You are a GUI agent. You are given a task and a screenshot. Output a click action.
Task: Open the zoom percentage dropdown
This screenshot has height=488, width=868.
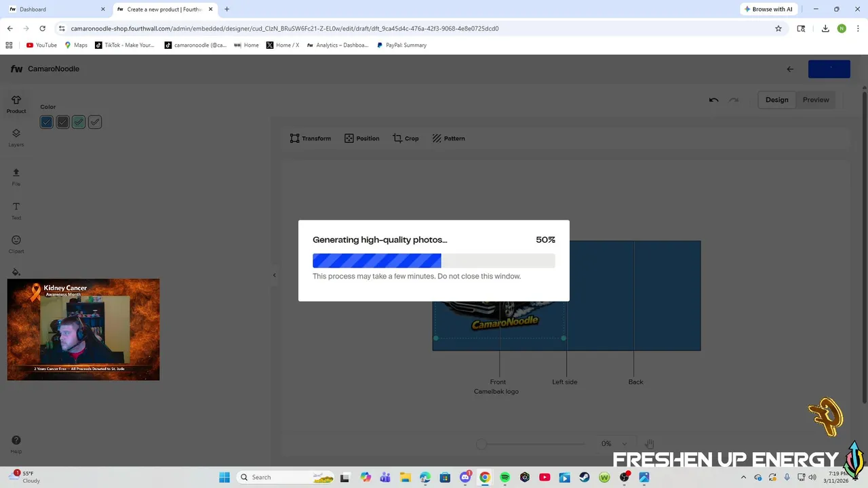tap(616, 444)
